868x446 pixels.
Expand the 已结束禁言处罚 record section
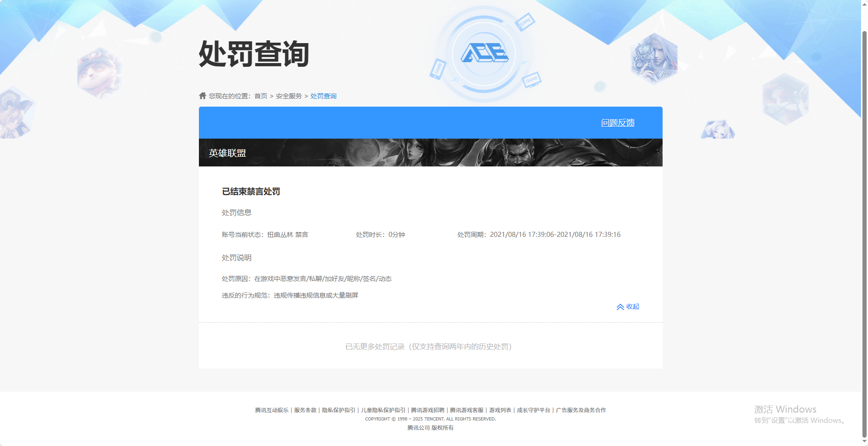click(250, 191)
